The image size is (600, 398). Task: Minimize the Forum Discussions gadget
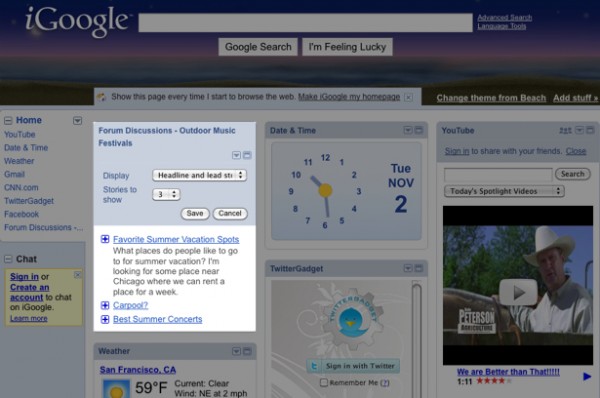coord(247,155)
